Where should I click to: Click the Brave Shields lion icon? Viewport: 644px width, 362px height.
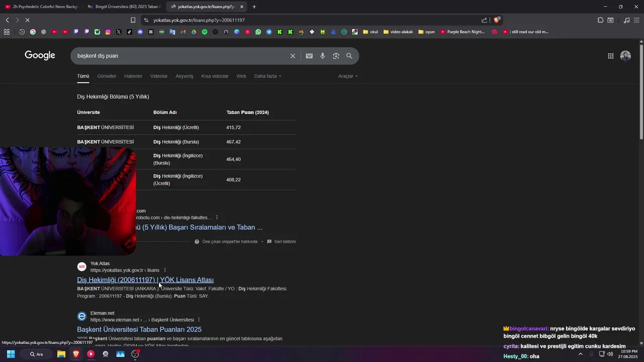coord(497,20)
